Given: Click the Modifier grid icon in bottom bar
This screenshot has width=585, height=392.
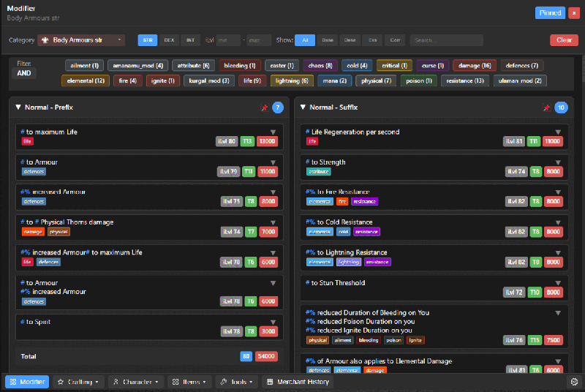Looking at the screenshot, I should tap(13, 382).
